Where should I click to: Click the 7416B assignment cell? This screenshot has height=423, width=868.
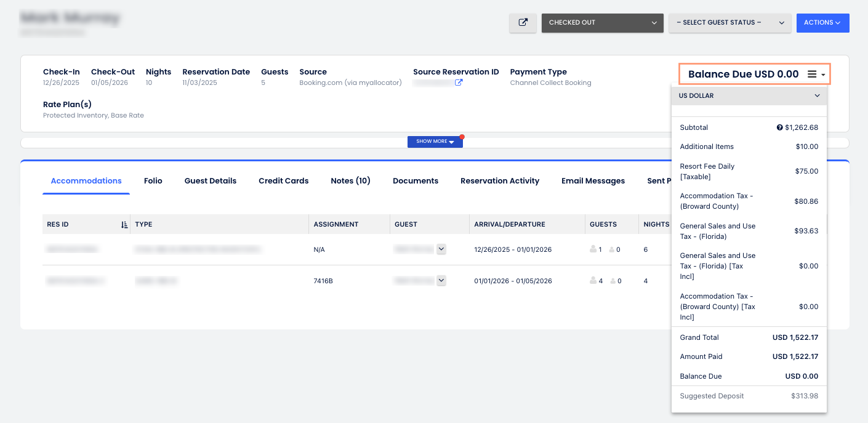pyautogui.click(x=323, y=281)
